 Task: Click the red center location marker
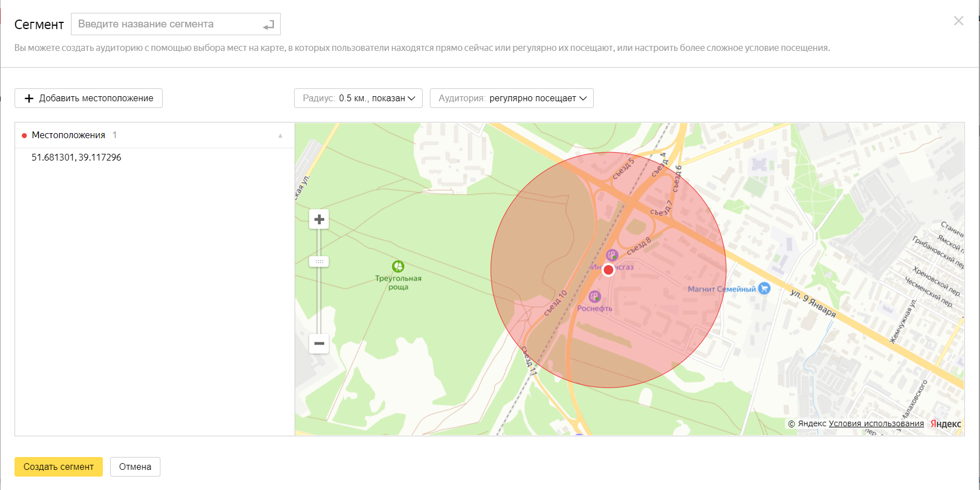(608, 270)
